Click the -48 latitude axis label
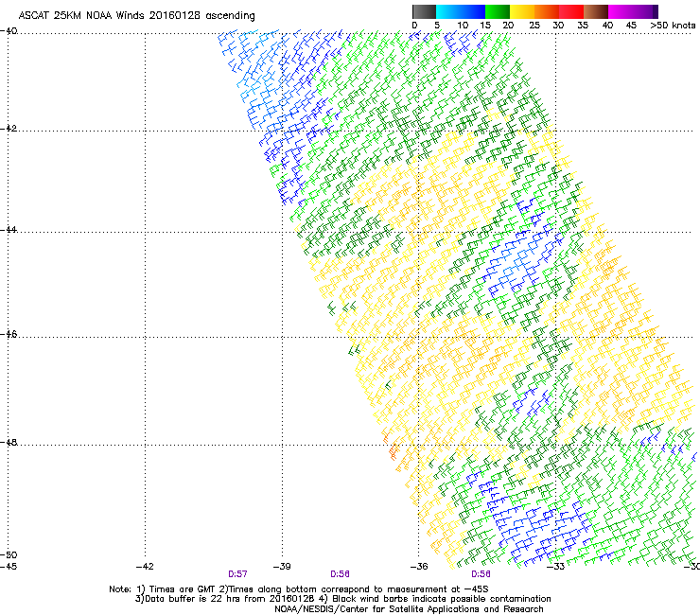The width and height of the screenshot is (700, 615). point(9,443)
